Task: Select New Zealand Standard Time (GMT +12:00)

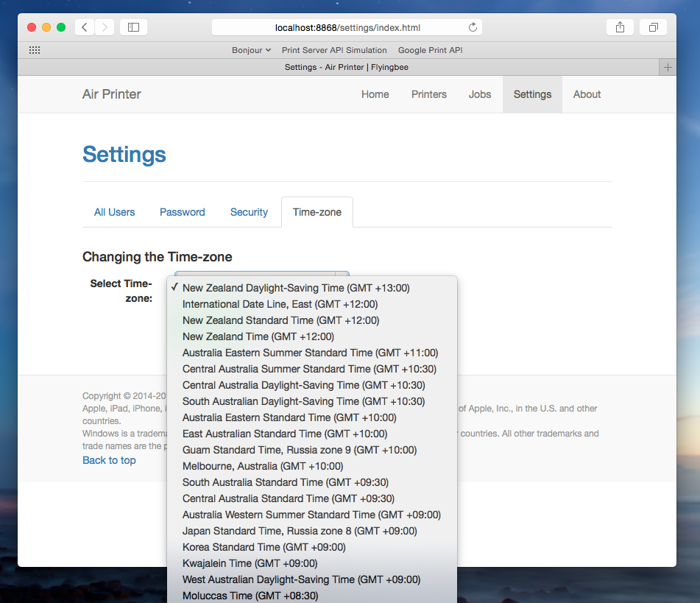Action: tap(312, 320)
